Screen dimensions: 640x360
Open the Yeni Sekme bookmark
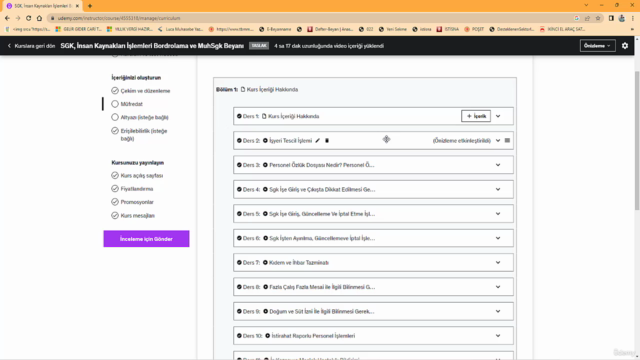393,29
